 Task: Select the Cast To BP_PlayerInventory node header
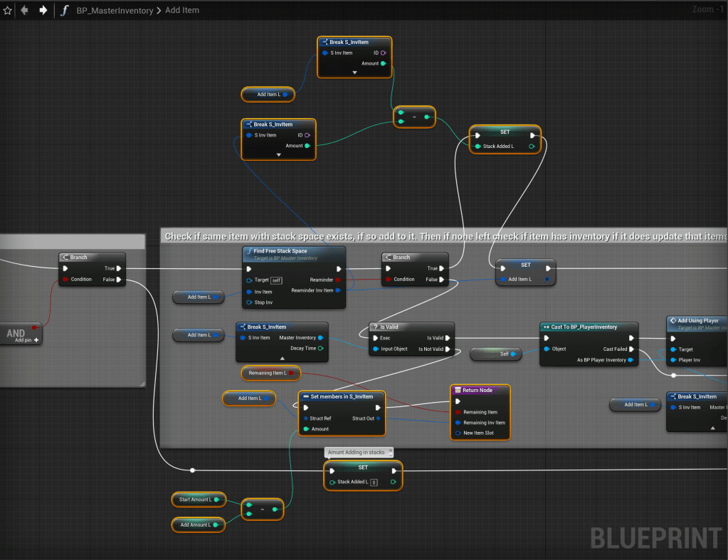click(588, 327)
